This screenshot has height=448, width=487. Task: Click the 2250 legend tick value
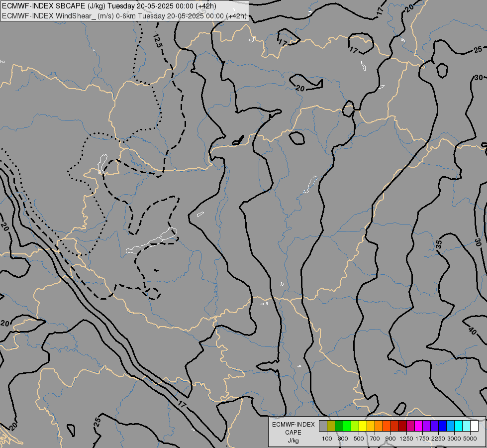pos(439,439)
